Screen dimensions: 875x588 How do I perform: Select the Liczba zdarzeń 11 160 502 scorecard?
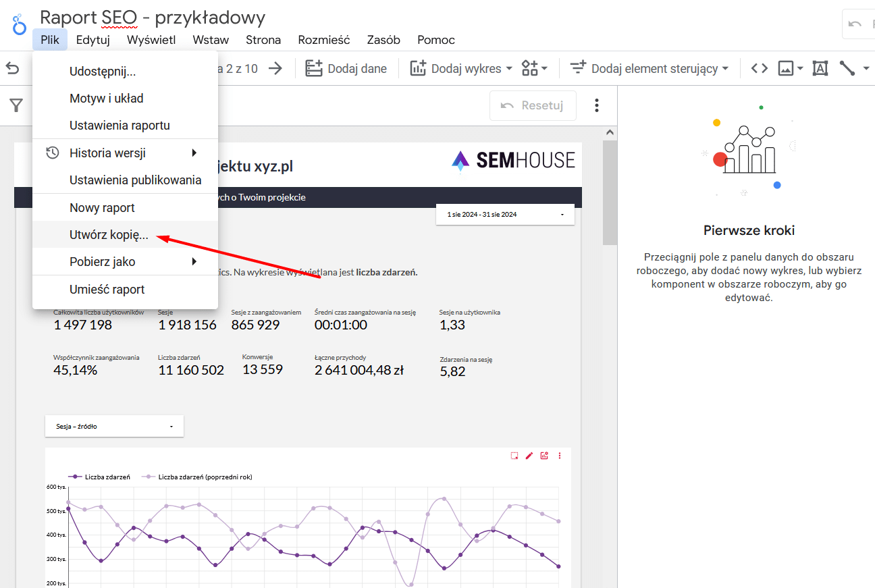(191, 365)
